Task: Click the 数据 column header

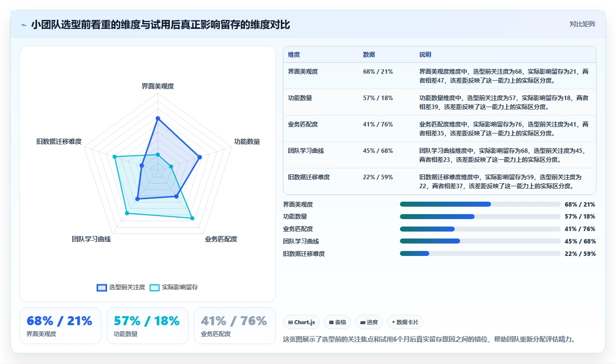Action: [x=369, y=54]
